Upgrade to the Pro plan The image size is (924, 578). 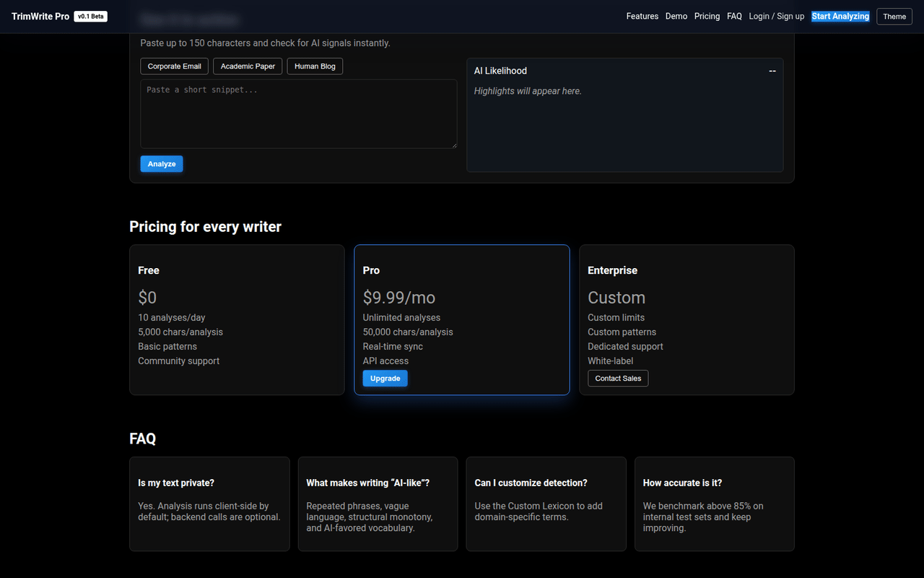[385, 379]
